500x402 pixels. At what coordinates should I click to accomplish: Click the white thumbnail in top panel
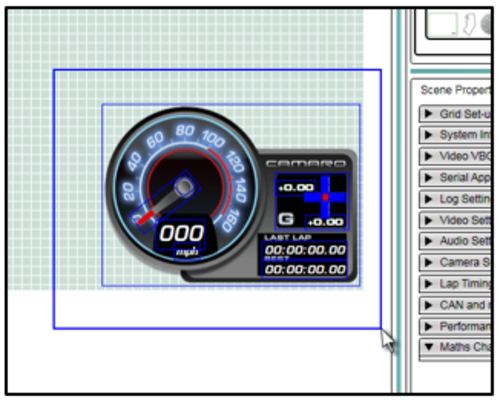click(442, 24)
